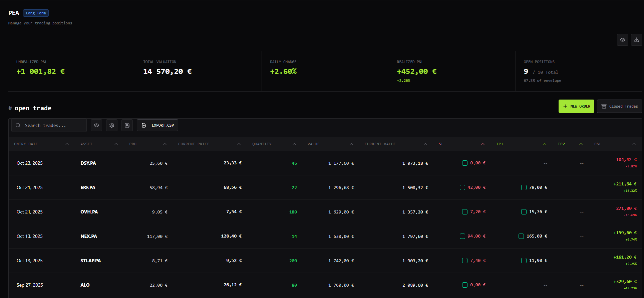Click Unrealized P&L value +1 001,82 €
644x298 pixels.
click(x=41, y=71)
